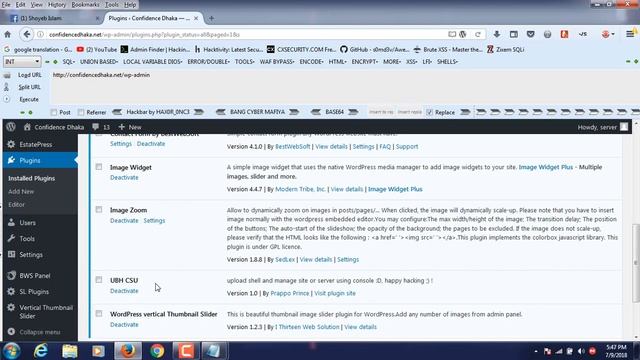Open the Bookmarks menu in the menu bar
The image size is (640, 360).
click(85, 5)
